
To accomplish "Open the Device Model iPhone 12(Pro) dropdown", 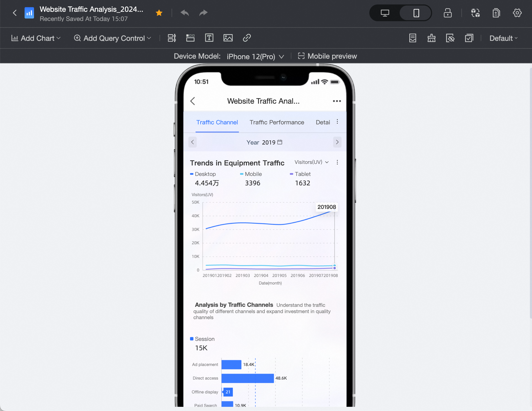I will (255, 57).
